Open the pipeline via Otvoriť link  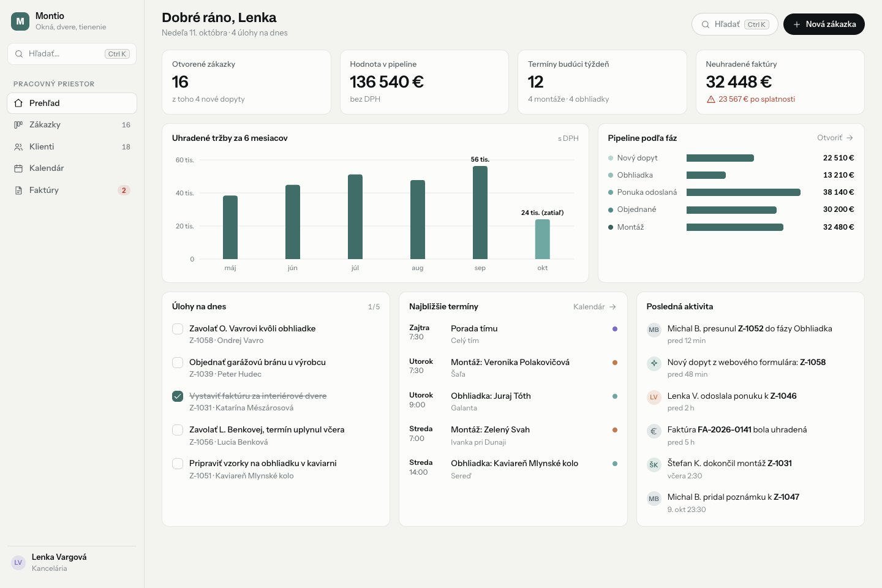tap(835, 138)
